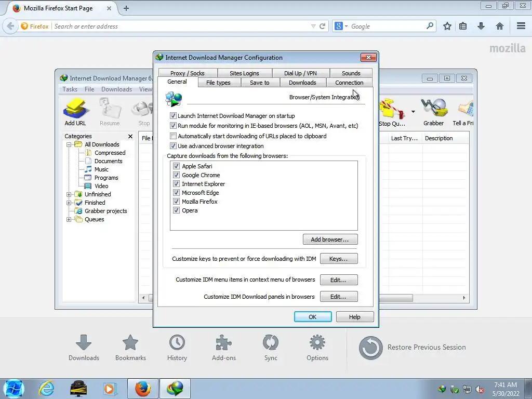Toggle monitoring in IE-based browsers checkbox
This screenshot has height=399, width=532.
tap(173, 126)
